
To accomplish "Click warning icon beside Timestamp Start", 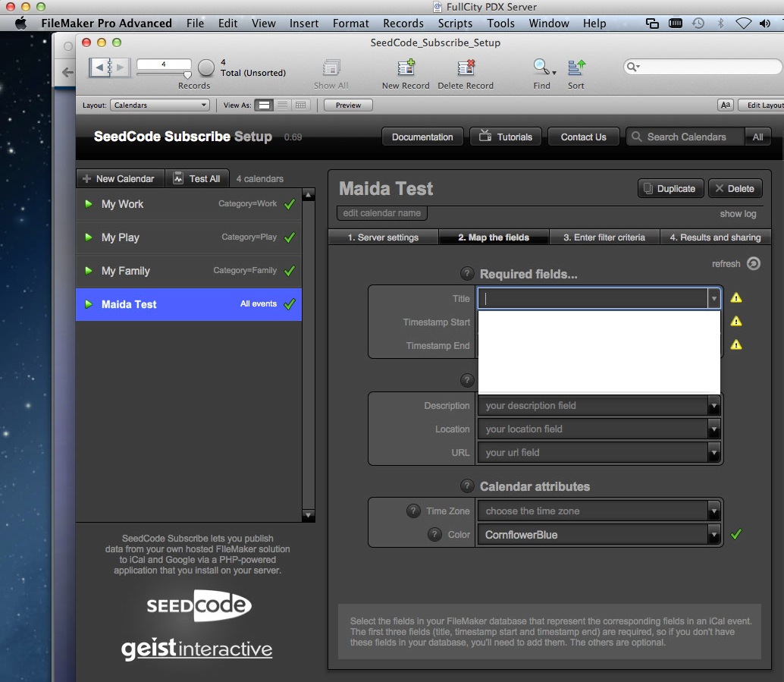I will (x=736, y=321).
